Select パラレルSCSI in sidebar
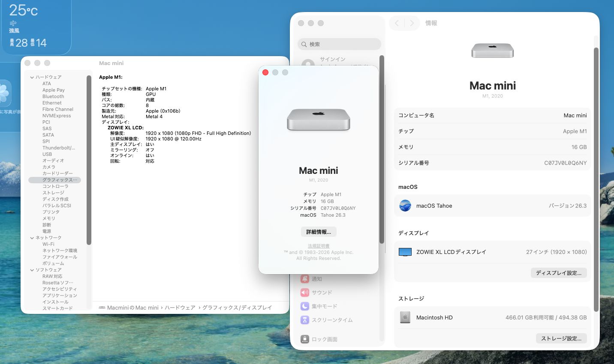This screenshot has width=614, height=364. 57,206
